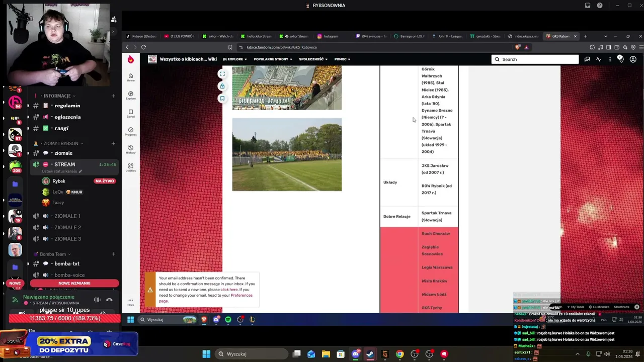Click the Ruch Chorzów table entry
644x362 pixels.
[x=436, y=234]
